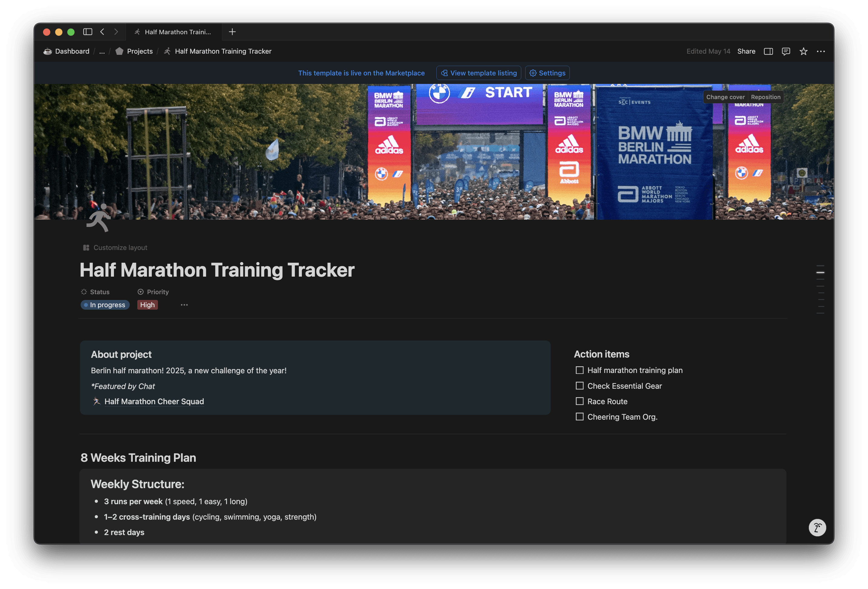868x589 pixels.
Task: Check the Check Essential Gear box
Action: pyautogui.click(x=579, y=385)
